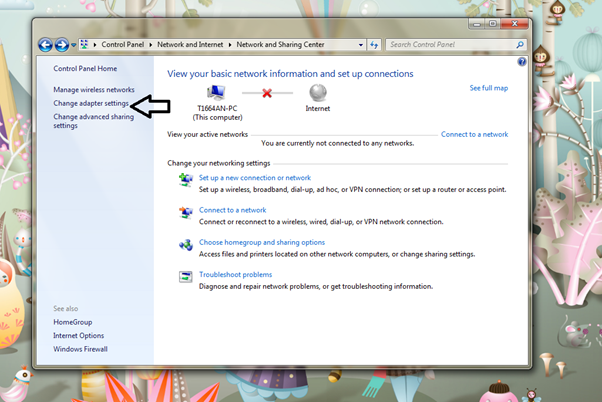Click the red X connection error icon
The height and width of the screenshot is (402, 602).
click(267, 93)
